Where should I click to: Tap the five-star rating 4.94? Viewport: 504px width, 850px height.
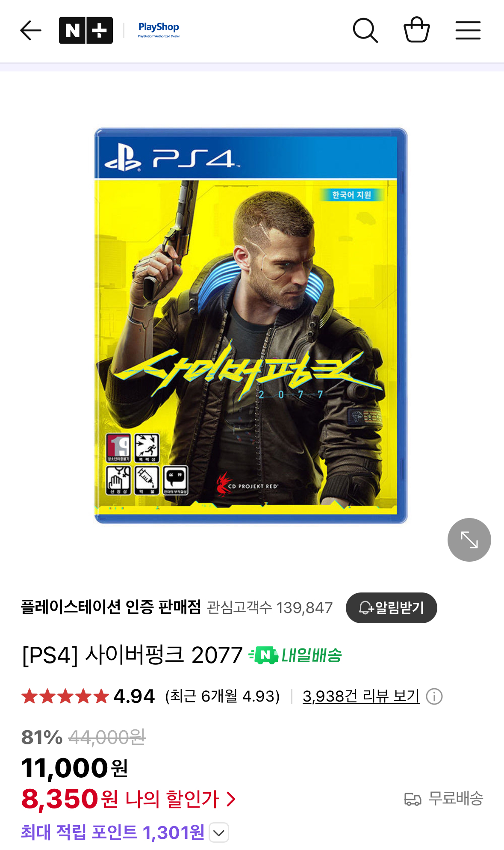click(x=88, y=696)
